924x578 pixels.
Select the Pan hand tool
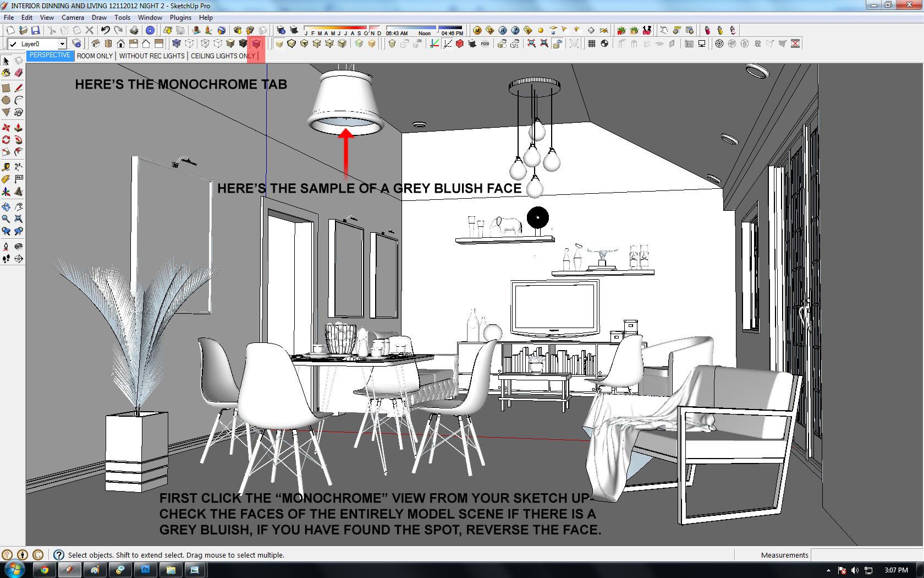[x=19, y=207]
